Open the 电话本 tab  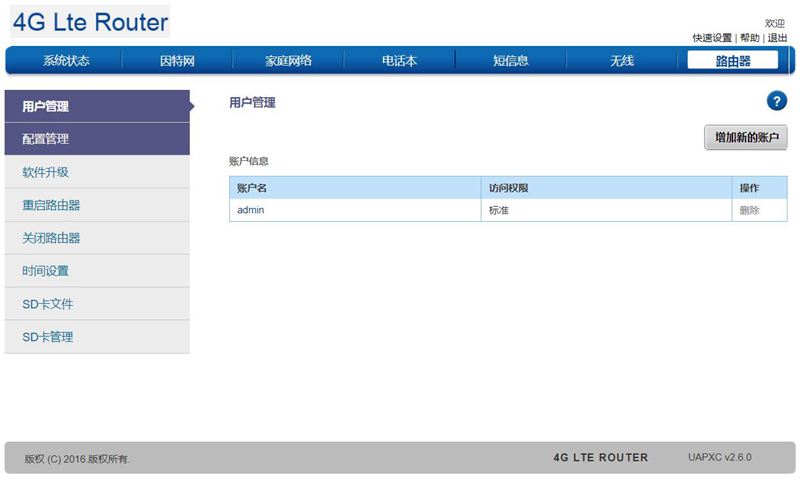click(x=399, y=61)
